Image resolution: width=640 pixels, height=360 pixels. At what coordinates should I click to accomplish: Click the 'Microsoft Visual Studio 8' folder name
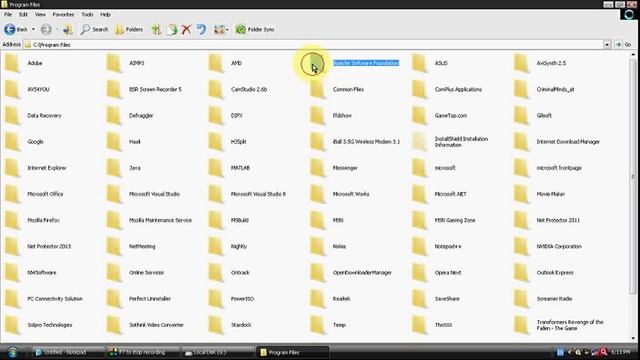pos(258,194)
